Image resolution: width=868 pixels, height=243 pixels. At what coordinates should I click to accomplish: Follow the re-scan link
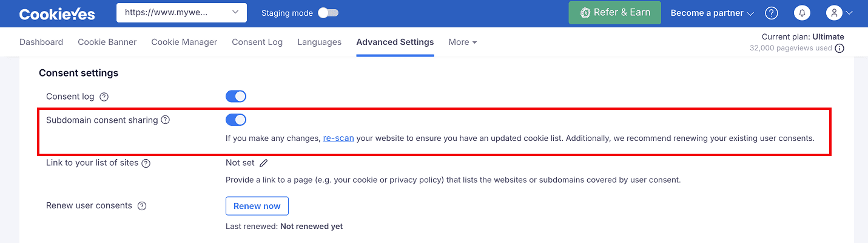tap(338, 138)
